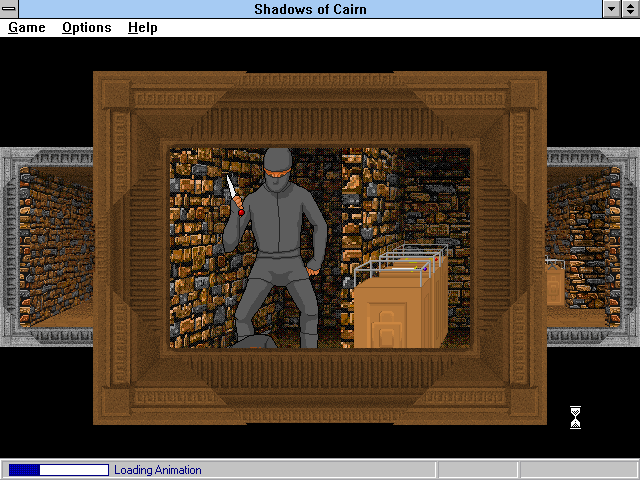Open the Game menu
Image resolution: width=640 pixels, height=480 pixels.
[27, 28]
